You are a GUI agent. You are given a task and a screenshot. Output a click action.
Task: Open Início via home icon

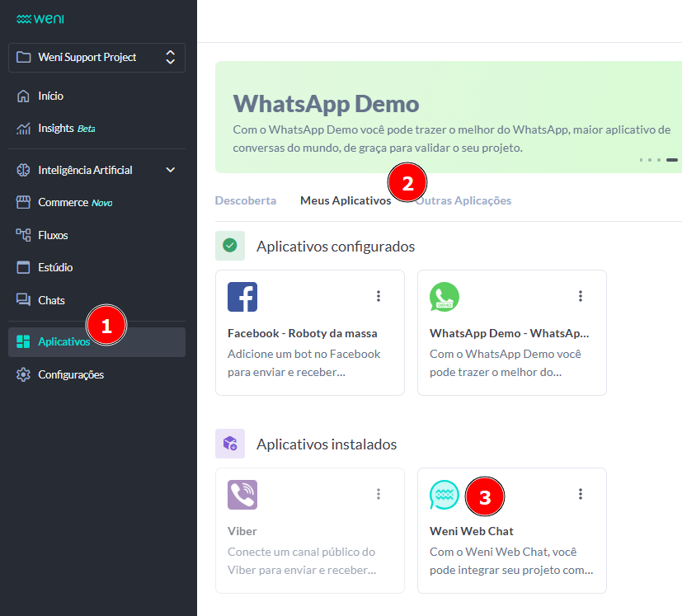pyautogui.click(x=24, y=96)
